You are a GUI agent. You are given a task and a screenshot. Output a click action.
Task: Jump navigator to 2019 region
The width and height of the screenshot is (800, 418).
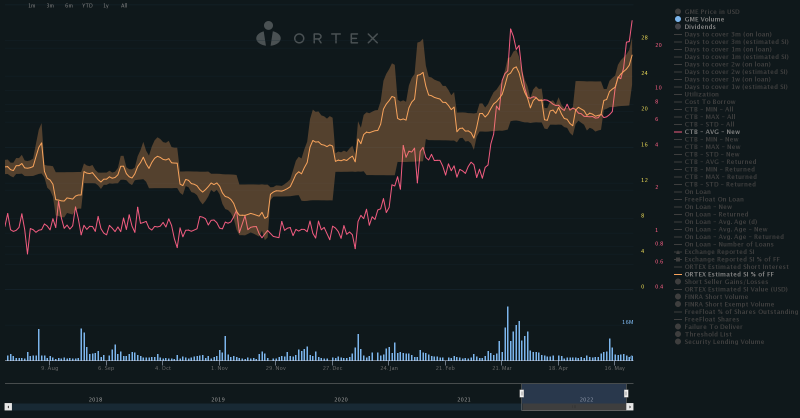(218, 399)
